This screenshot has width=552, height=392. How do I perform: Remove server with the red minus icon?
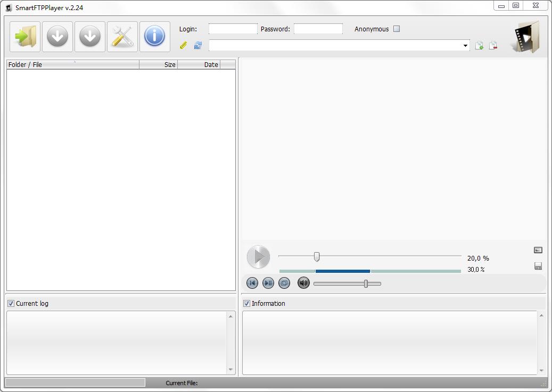(493, 46)
